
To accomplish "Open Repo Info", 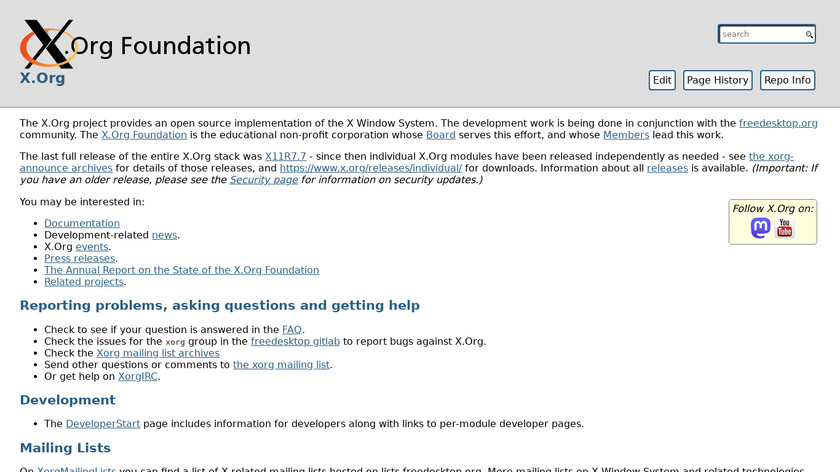I will [x=787, y=80].
